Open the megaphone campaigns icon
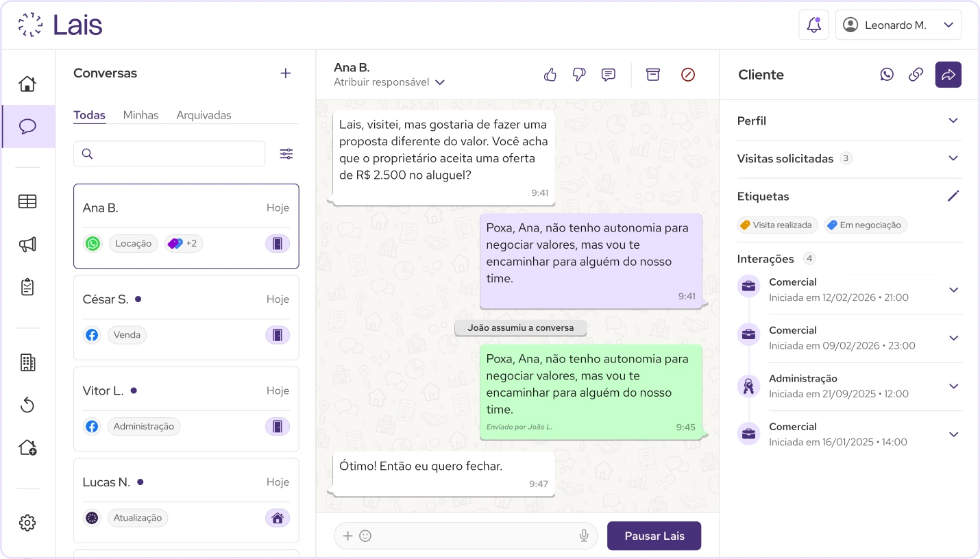This screenshot has height=559, width=980. click(27, 245)
